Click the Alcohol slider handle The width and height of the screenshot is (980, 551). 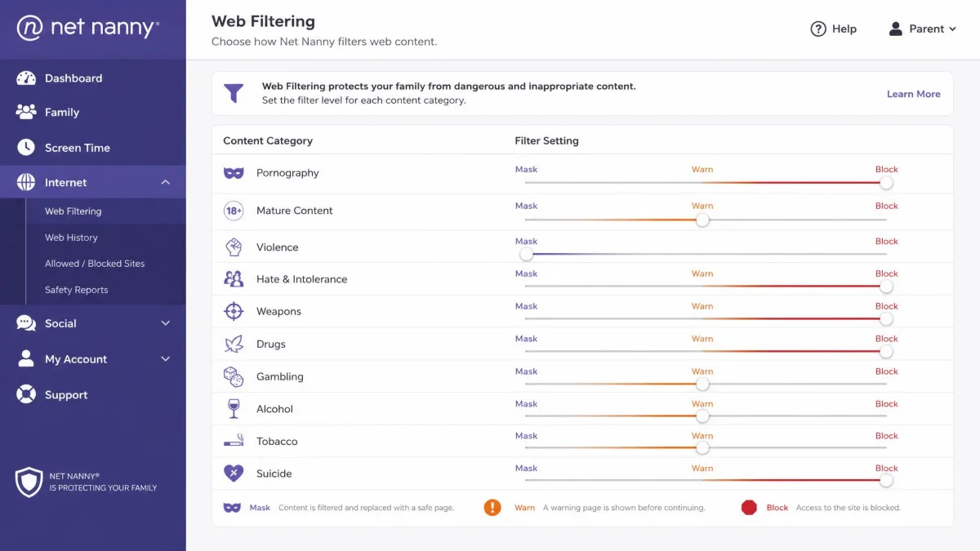point(702,416)
